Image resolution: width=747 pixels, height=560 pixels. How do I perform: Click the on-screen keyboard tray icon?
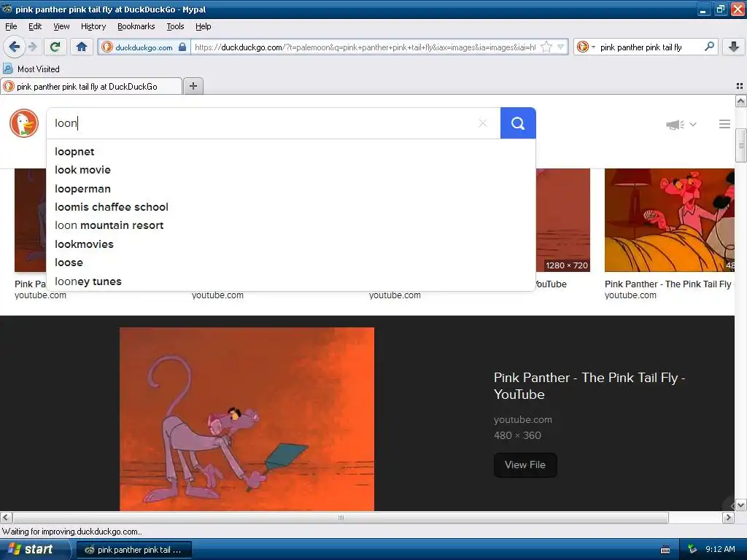click(x=665, y=550)
